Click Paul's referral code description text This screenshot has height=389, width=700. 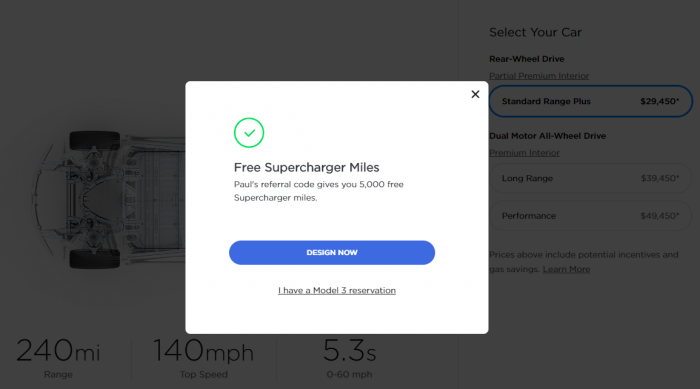[318, 191]
